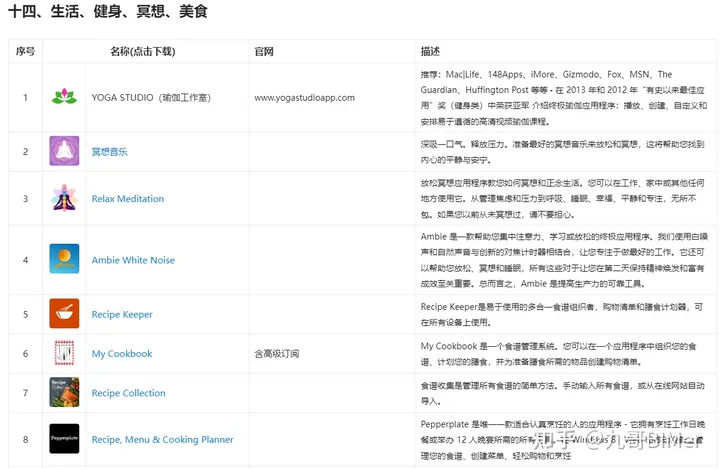Click the Recipe Collection description starting 食谱收集
This screenshot has width=720, height=469.
pyautogui.click(x=562, y=393)
